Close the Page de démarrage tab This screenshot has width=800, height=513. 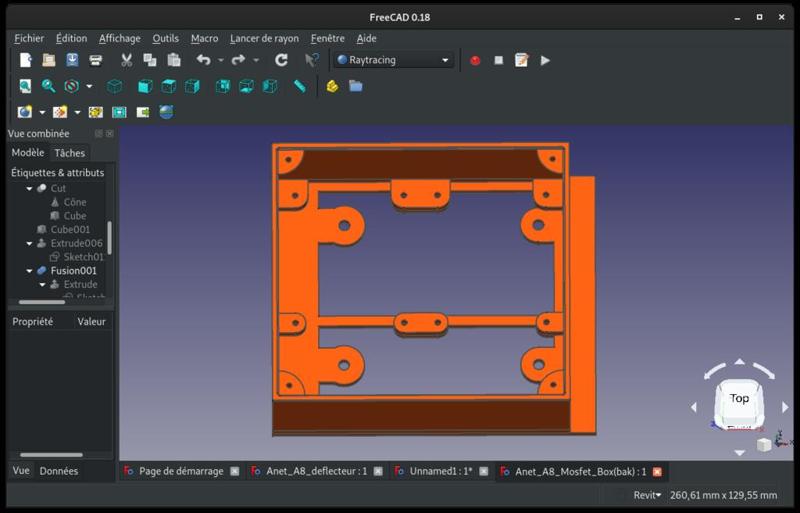[234, 472]
